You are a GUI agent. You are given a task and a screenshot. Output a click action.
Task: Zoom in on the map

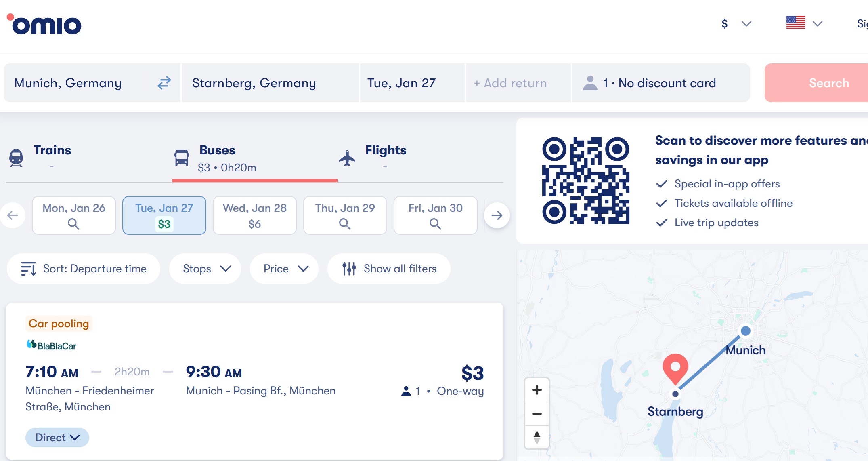[x=537, y=390]
